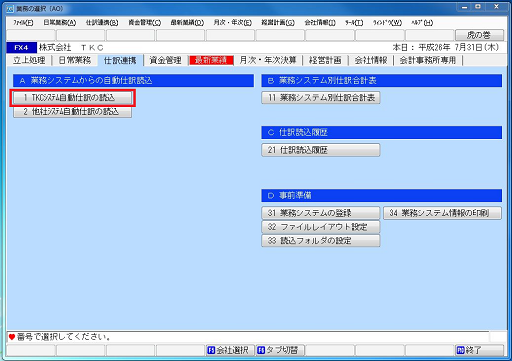Click header C 仕訳読込履歴
Image resolution: width=512 pixels, height=361 pixels.
pos(382,133)
